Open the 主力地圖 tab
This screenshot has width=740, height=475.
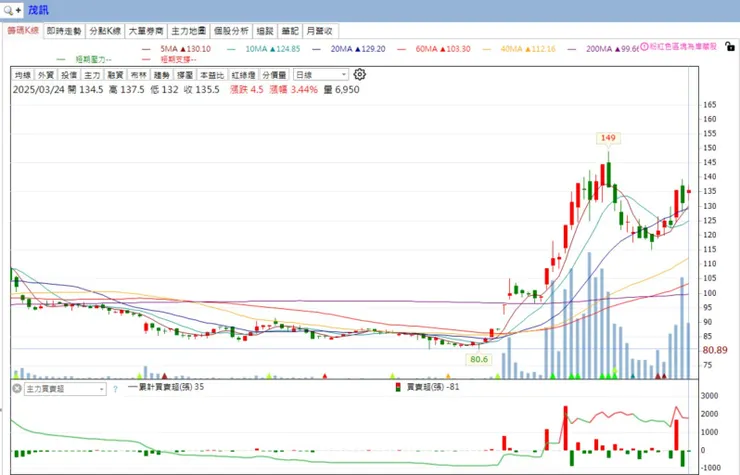coord(188,31)
